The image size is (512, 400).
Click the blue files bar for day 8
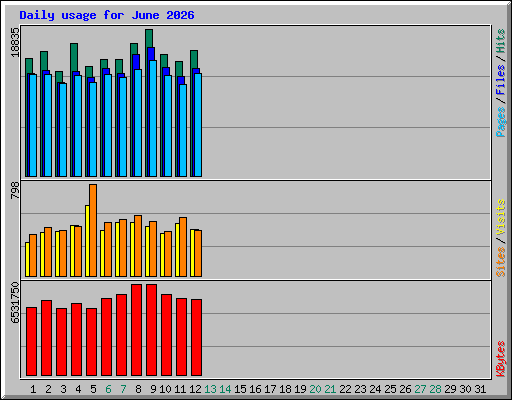[x=136, y=62]
